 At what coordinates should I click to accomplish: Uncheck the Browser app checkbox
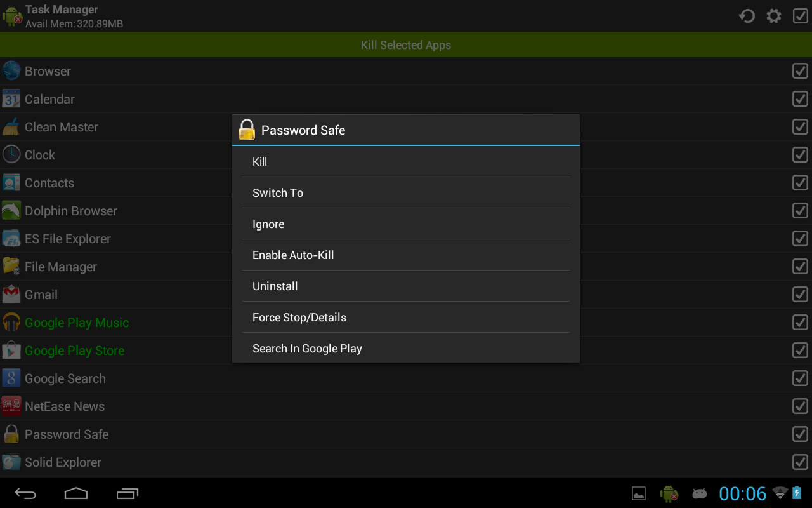click(x=799, y=71)
